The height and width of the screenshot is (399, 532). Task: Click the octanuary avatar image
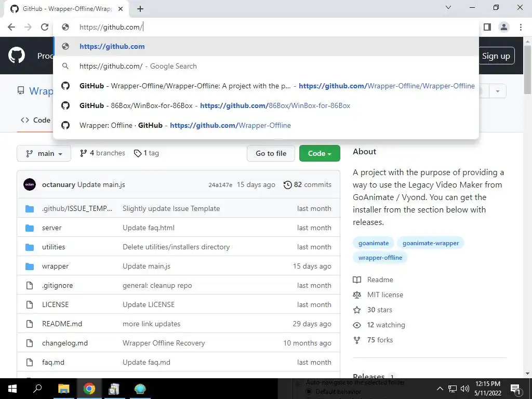(x=30, y=184)
